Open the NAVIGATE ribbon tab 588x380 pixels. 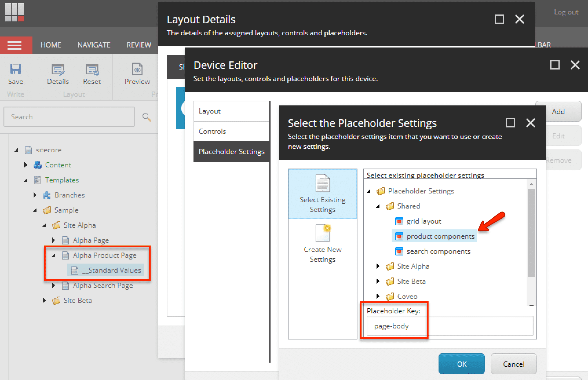pos(94,45)
